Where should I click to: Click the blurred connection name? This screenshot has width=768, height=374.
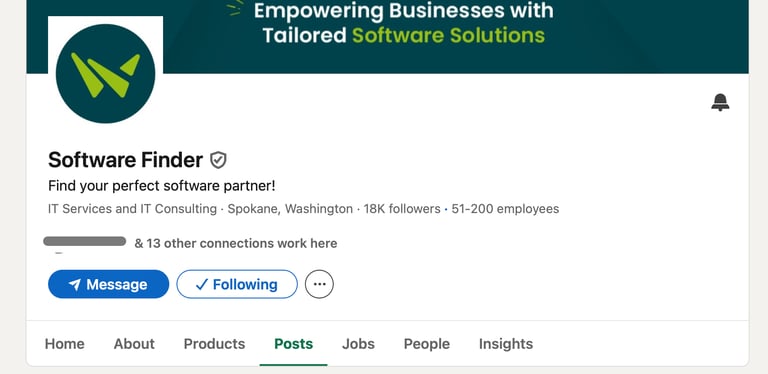tap(85, 241)
